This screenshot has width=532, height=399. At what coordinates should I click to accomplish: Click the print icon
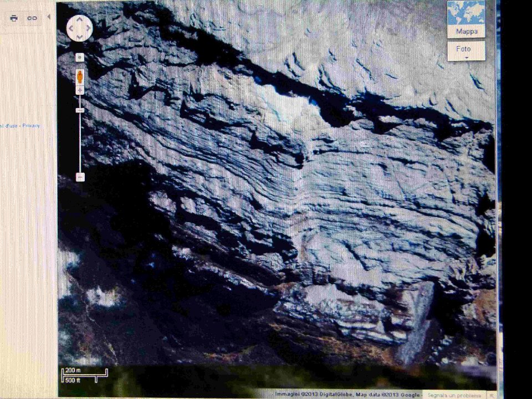pyautogui.click(x=14, y=18)
